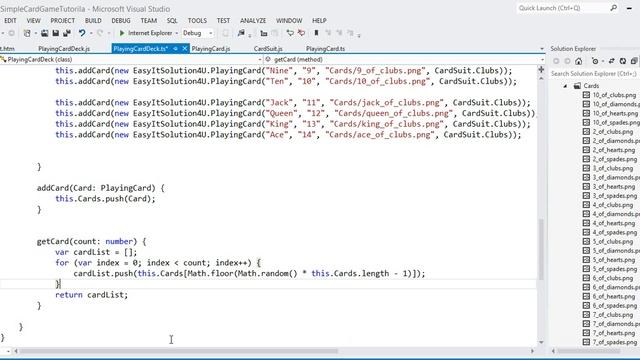
Task: Start debugging with the green play icon
Action: [x=122, y=33]
